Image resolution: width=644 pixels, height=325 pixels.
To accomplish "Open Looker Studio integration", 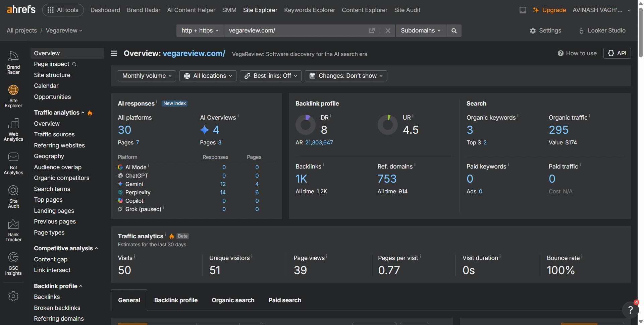I will point(602,30).
